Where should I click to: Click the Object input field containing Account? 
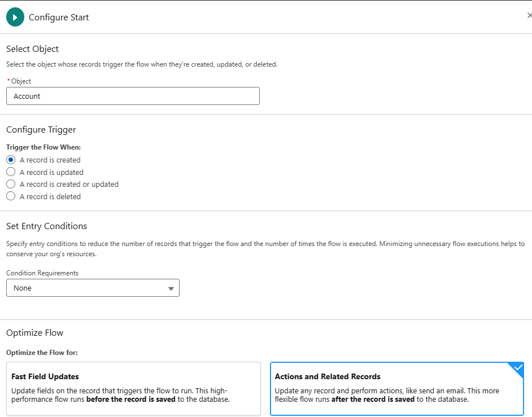[133, 96]
